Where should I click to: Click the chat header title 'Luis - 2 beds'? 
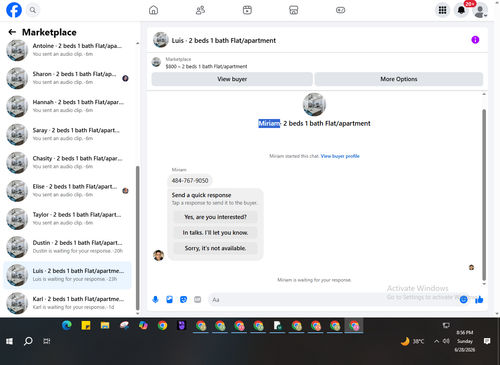click(x=224, y=40)
